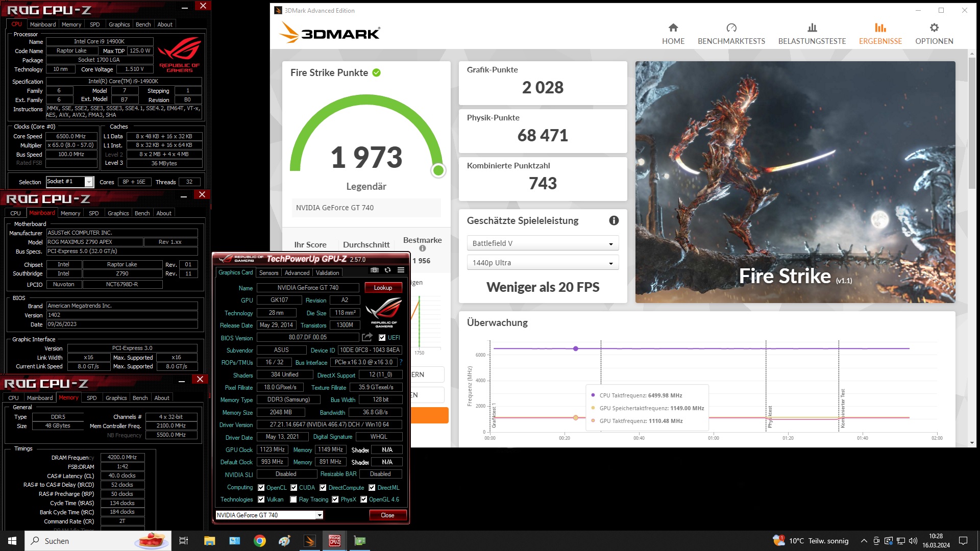Screen dimensions: 980x551
Task: Toggle UEFI checkbox in GPU-Z
Action: tap(382, 338)
